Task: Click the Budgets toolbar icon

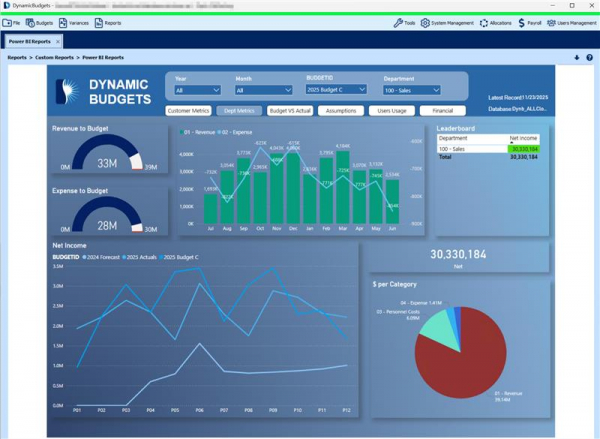Action: coord(30,23)
